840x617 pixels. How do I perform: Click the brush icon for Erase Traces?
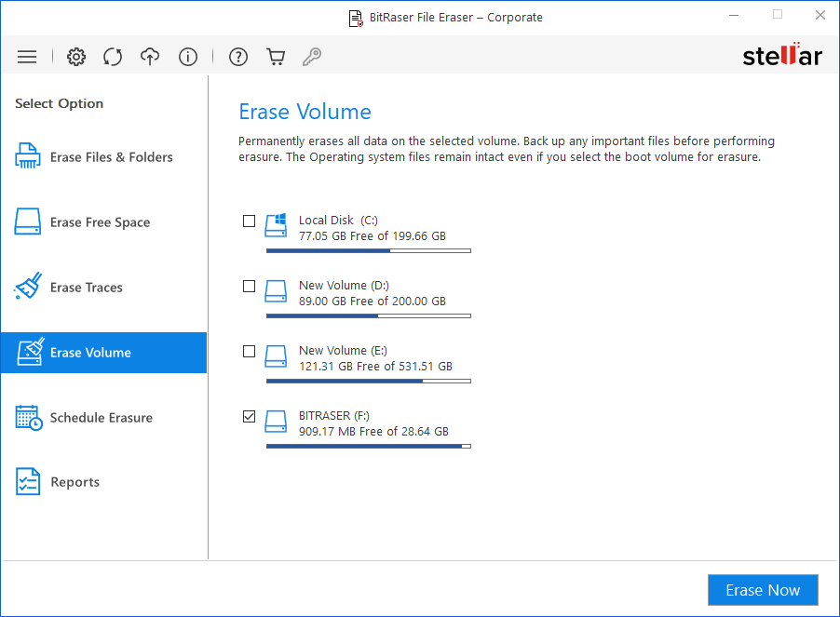coord(28,287)
